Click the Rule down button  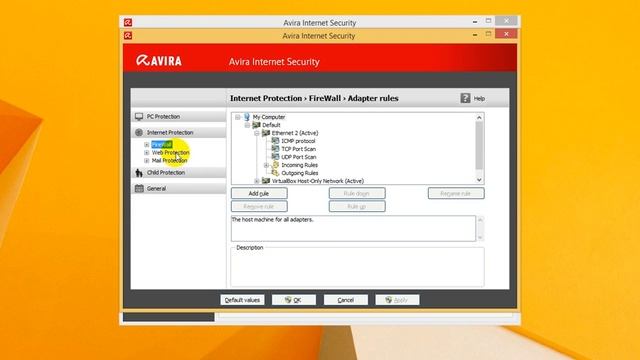(x=357, y=193)
